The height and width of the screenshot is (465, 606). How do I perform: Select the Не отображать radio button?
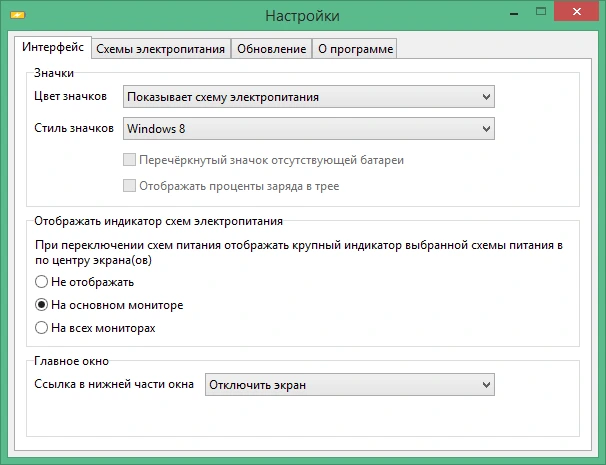[x=41, y=282]
